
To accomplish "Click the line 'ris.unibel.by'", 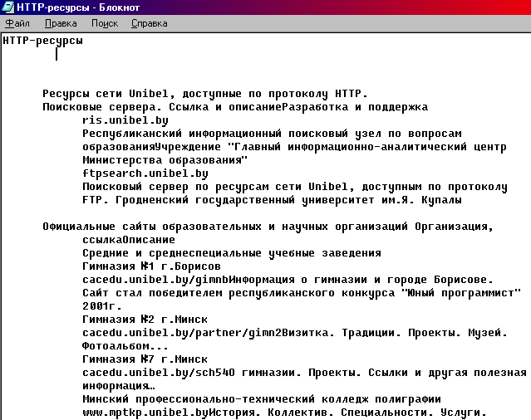I will click(x=125, y=120).
